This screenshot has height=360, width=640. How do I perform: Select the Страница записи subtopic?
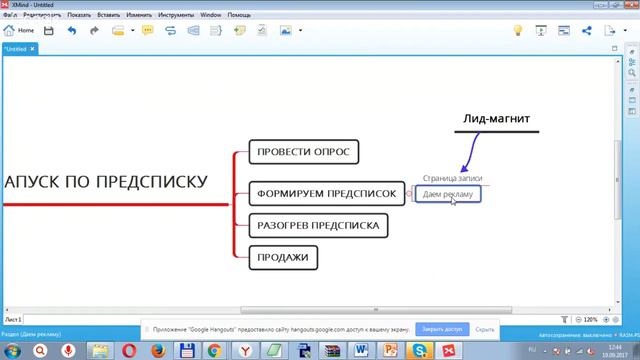452,178
